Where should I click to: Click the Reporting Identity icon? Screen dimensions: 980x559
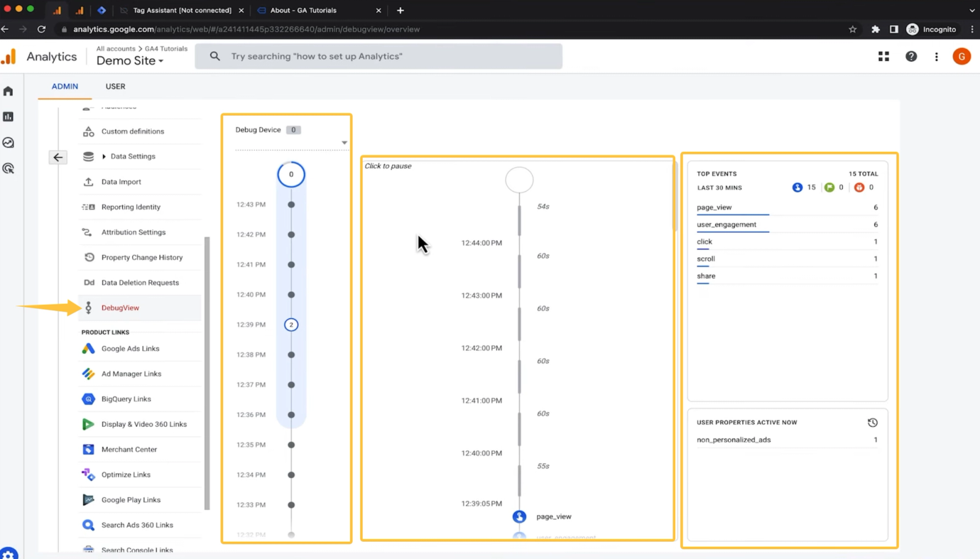click(88, 207)
